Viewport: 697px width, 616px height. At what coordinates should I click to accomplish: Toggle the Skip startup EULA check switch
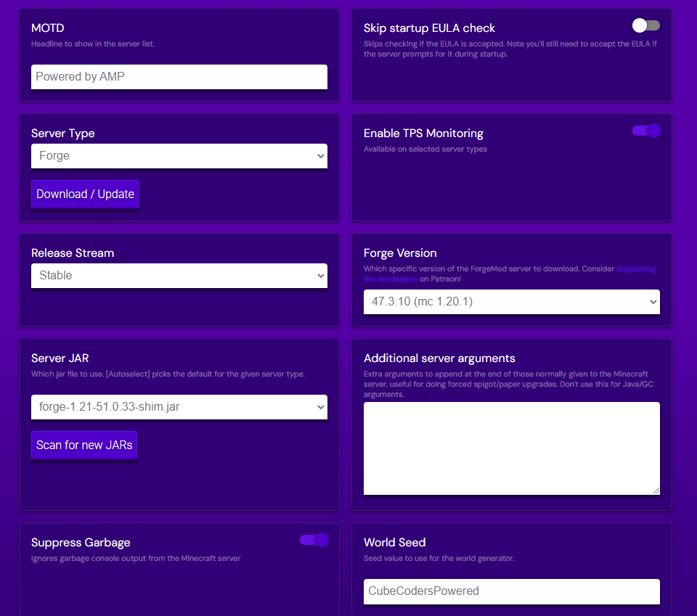(646, 26)
